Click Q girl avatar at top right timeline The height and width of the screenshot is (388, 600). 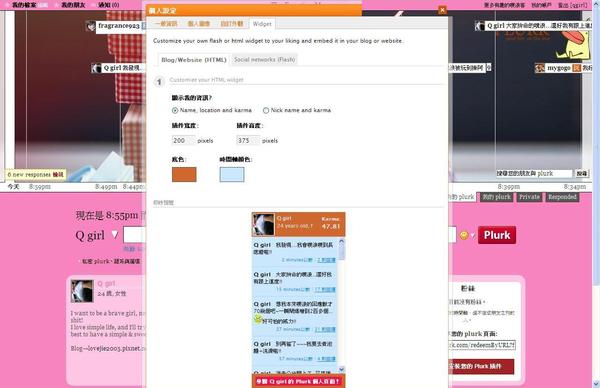coord(480,26)
